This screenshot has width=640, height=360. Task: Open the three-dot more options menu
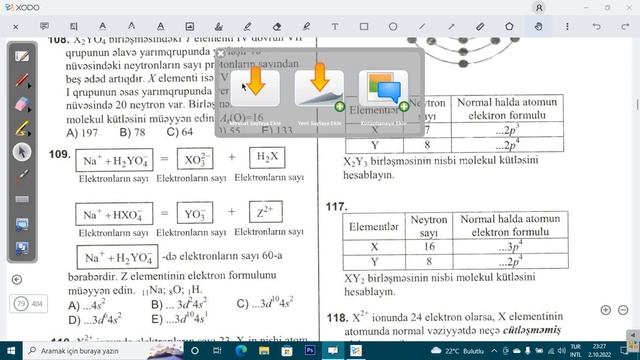click(567, 27)
